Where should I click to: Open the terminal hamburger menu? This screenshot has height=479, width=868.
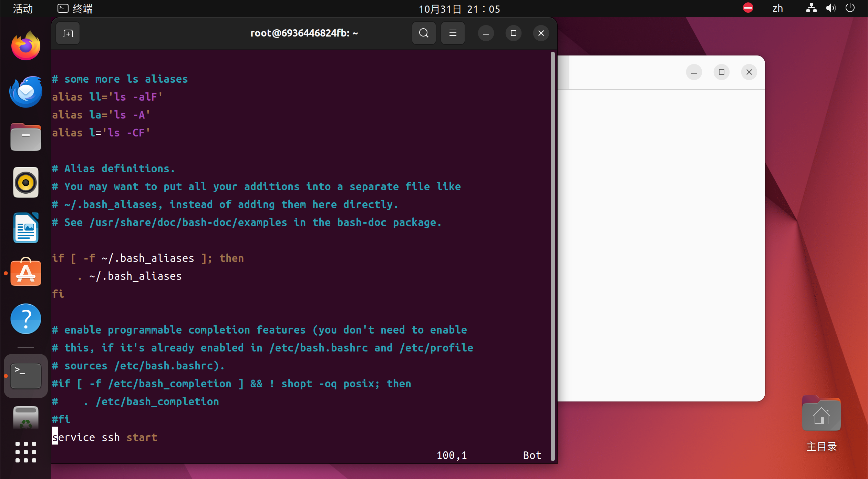pyautogui.click(x=453, y=33)
